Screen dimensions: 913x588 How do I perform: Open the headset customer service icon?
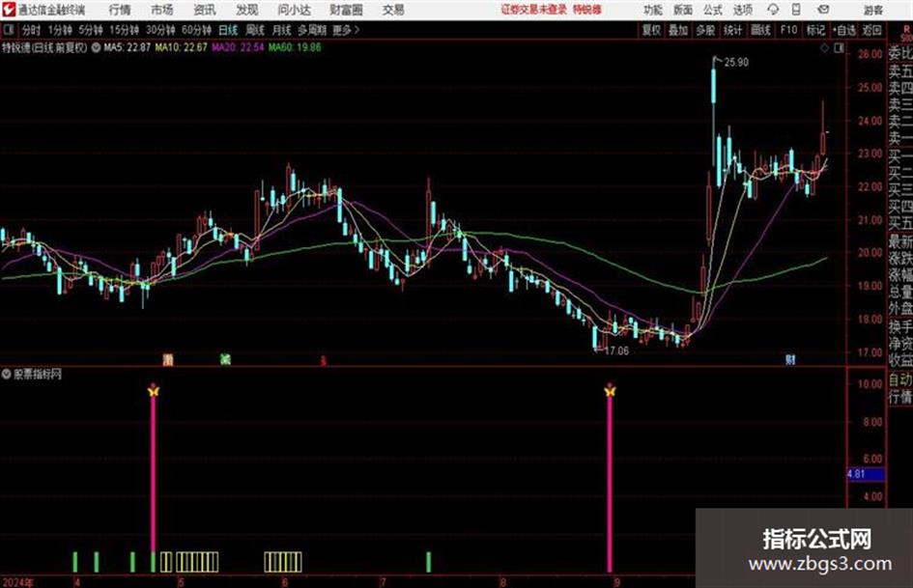[773, 10]
